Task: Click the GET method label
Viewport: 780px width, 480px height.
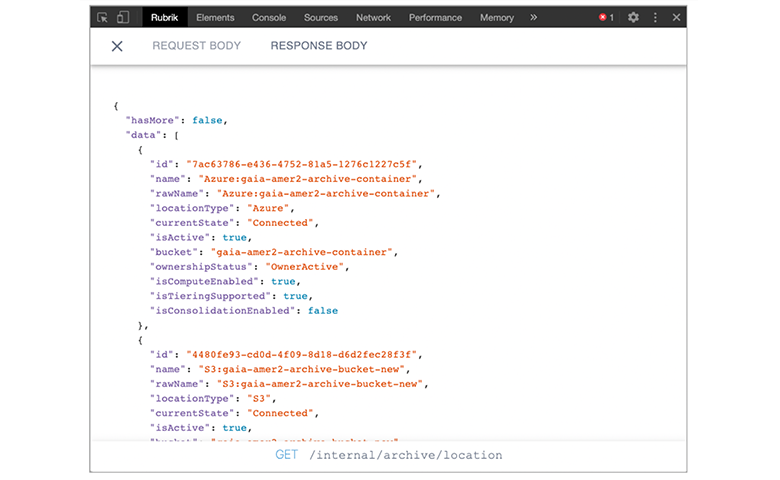Action: (287, 455)
